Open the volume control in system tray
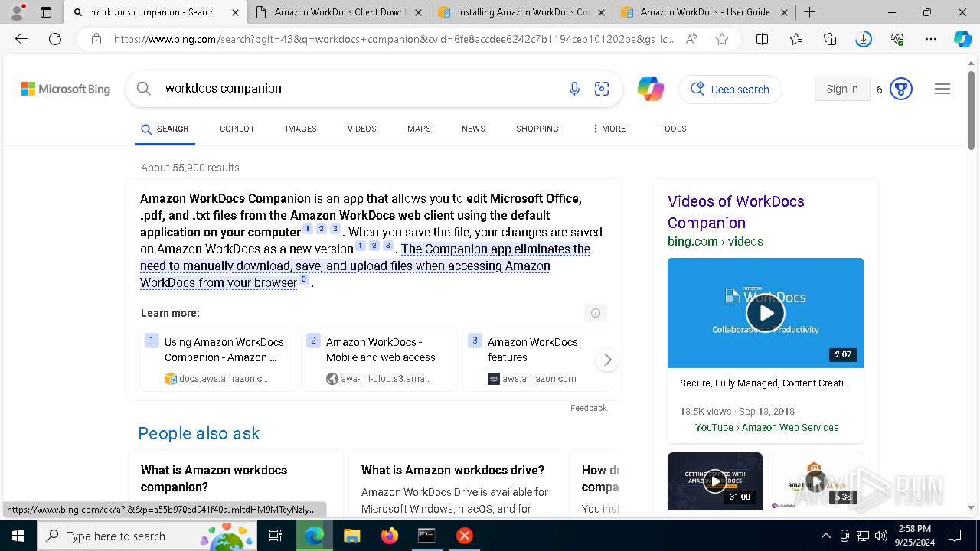This screenshot has height=551, width=980. 881,536
